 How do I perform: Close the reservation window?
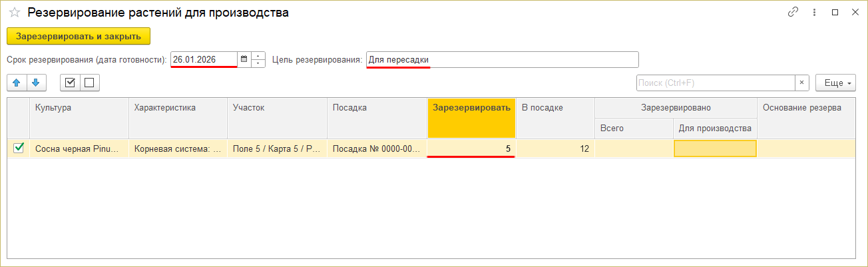pos(855,13)
